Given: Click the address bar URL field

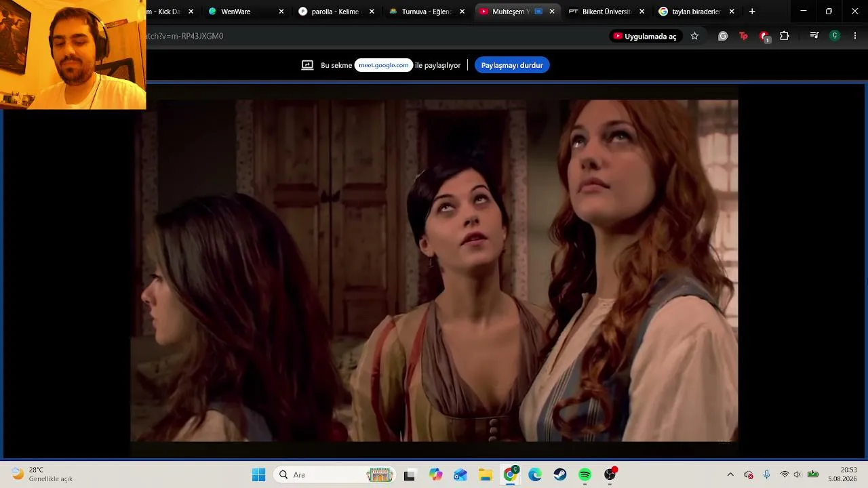Looking at the screenshot, I should 373,36.
